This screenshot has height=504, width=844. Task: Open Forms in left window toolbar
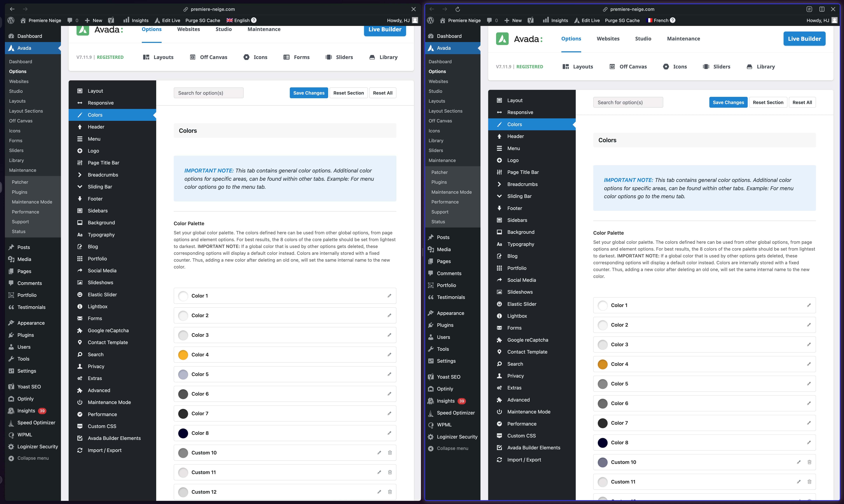pyautogui.click(x=296, y=57)
